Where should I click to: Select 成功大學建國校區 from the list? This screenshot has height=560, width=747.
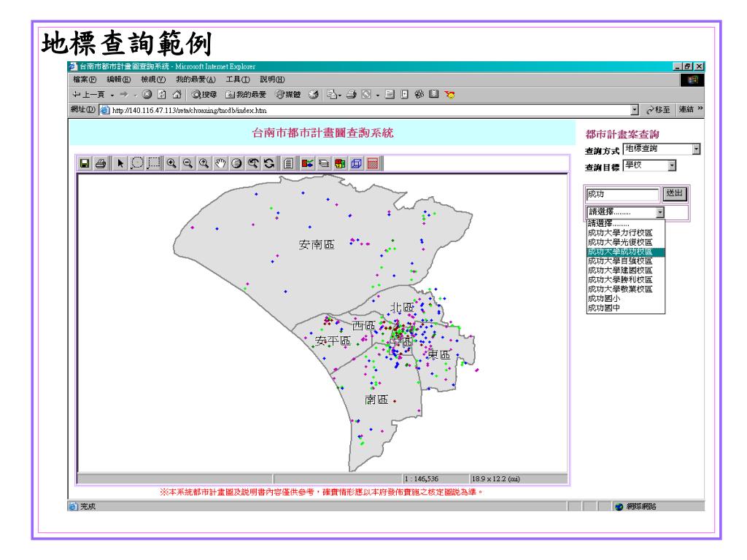tap(625, 271)
